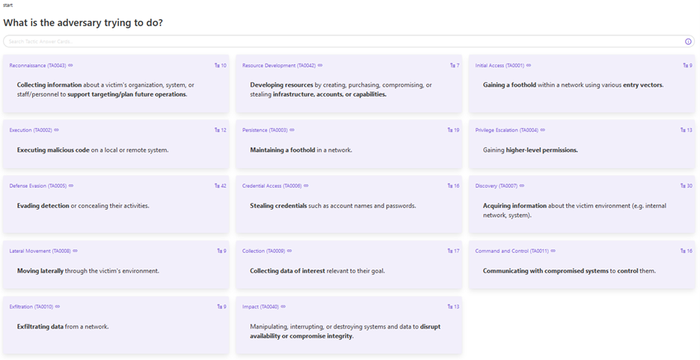Click the link icon next to Defense Evasion (TA0005)
The height and width of the screenshot is (360, 700).
(71, 186)
